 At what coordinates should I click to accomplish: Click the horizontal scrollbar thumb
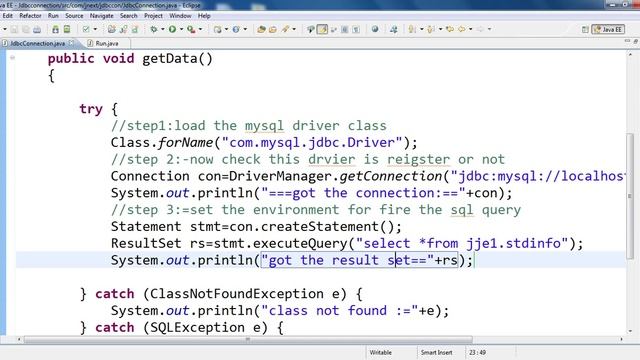coord(248,339)
